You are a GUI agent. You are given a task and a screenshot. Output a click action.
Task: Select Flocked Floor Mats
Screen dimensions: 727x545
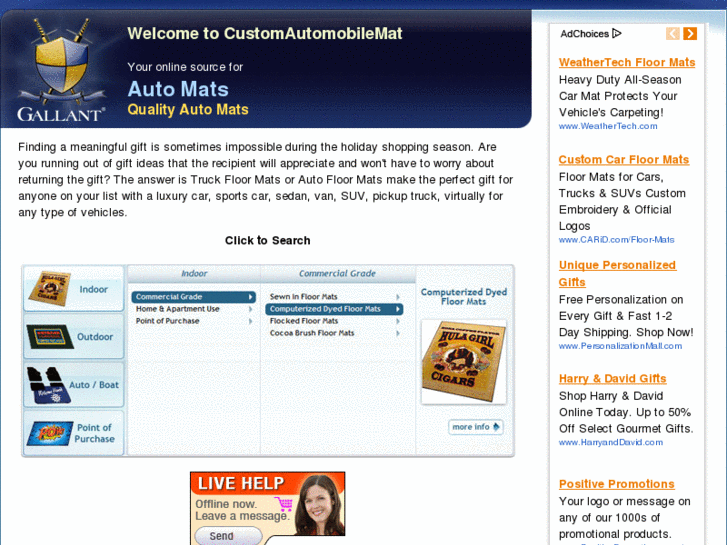coord(304,321)
